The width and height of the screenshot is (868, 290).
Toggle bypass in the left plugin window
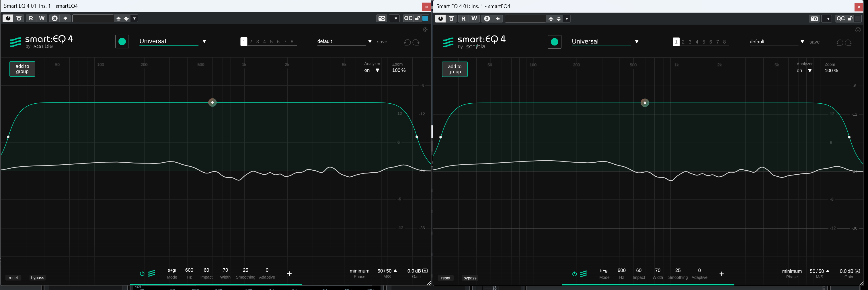tap(37, 278)
